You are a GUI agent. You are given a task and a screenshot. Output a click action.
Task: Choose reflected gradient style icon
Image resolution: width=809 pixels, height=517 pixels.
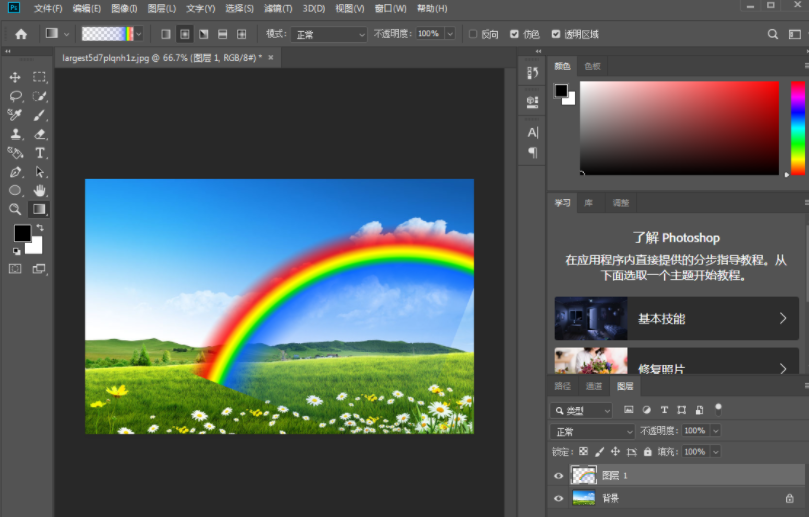222,34
